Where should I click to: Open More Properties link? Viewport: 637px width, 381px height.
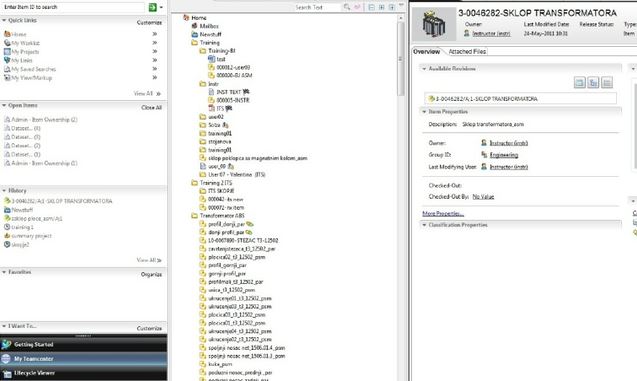click(x=443, y=214)
